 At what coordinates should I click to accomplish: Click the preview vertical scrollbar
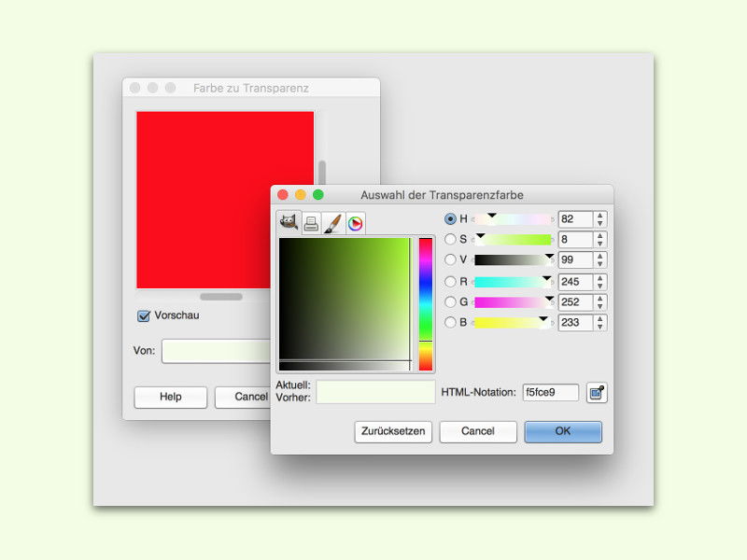pos(322,173)
